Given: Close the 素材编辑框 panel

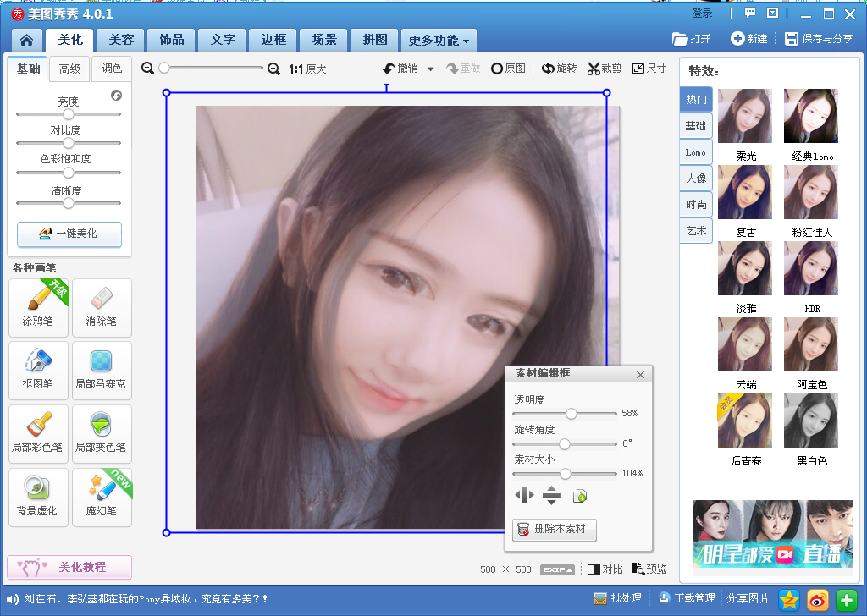Looking at the screenshot, I should [640, 375].
